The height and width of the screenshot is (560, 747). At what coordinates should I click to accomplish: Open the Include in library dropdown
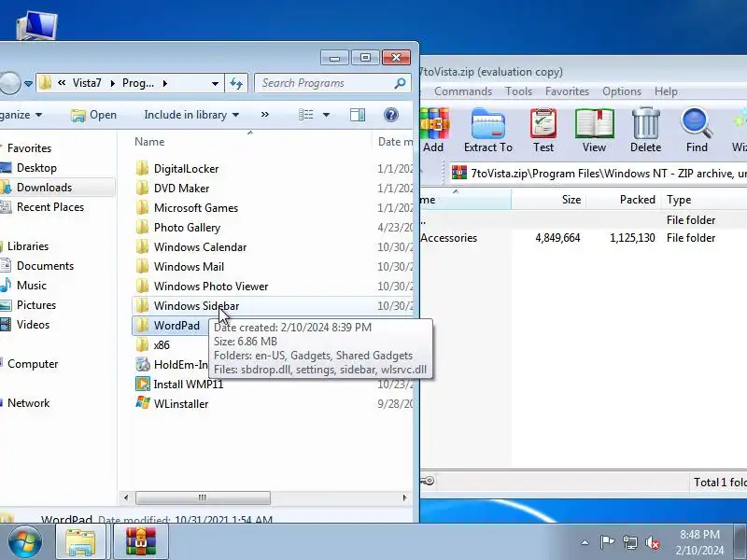pyautogui.click(x=191, y=115)
